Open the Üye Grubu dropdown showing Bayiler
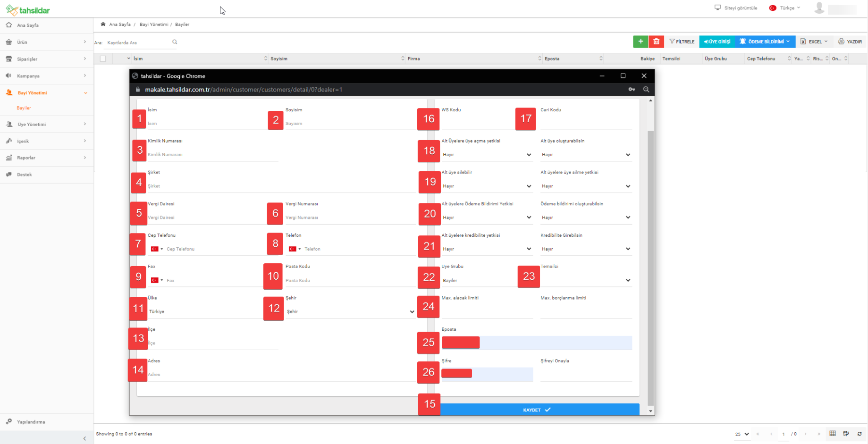The image size is (868, 444). tap(487, 280)
